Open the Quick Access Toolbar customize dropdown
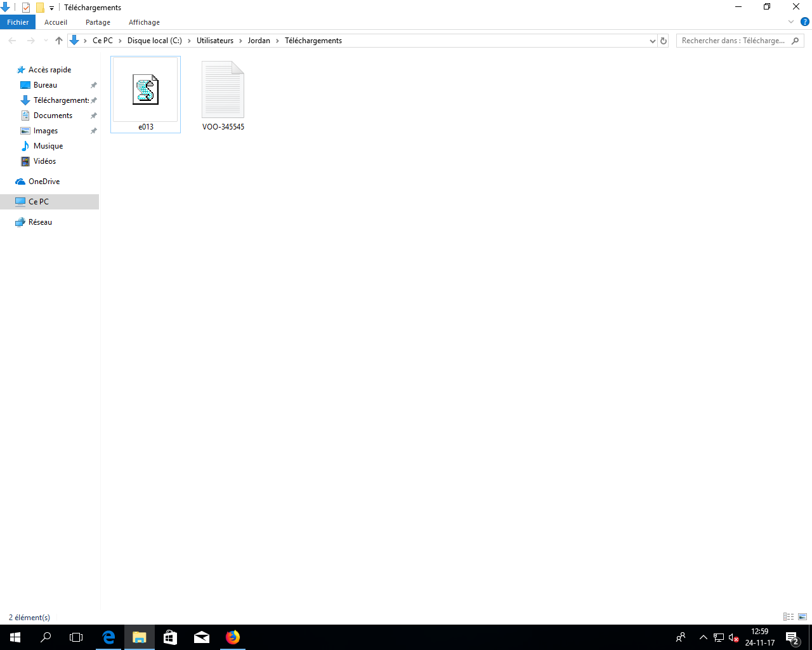This screenshot has width=812, height=650. (52, 8)
